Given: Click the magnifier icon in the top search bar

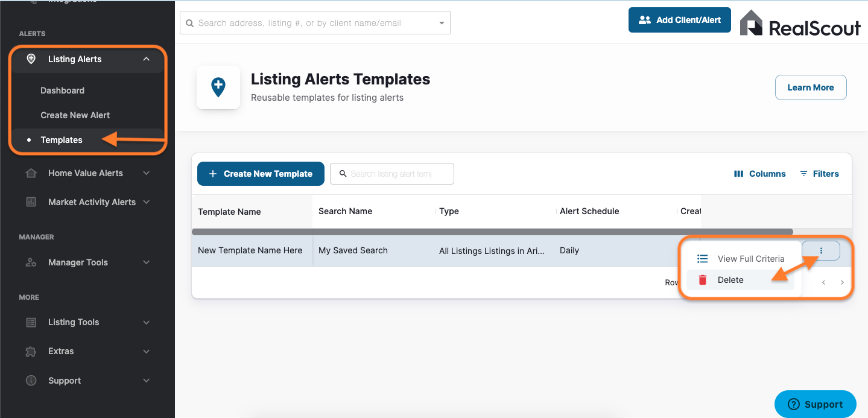Looking at the screenshot, I should (190, 24).
